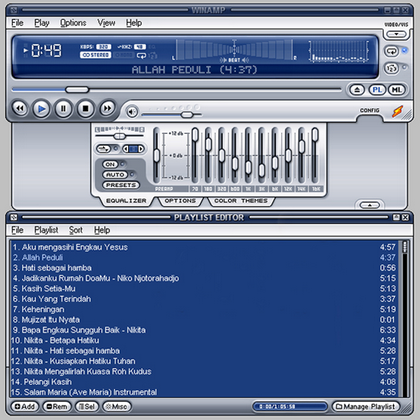The width and height of the screenshot is (420, 420).
Task: Click the Sel button in playlist
Action: (x=87, y=406)
